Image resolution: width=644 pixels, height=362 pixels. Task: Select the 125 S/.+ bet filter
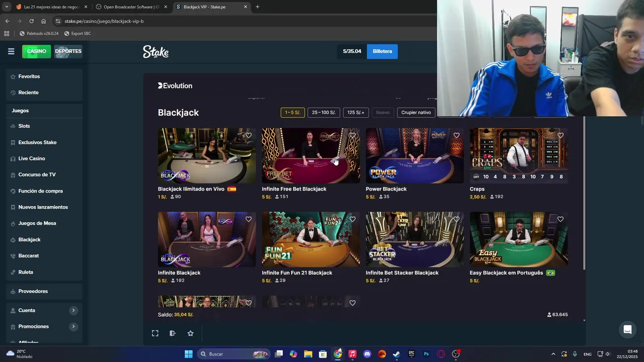pyautogui.click(x=356, y=113)
